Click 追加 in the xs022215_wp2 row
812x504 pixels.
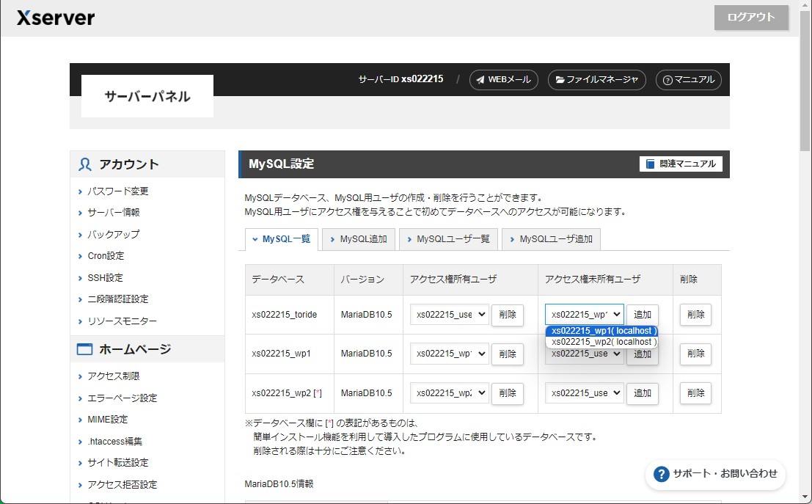642,394
